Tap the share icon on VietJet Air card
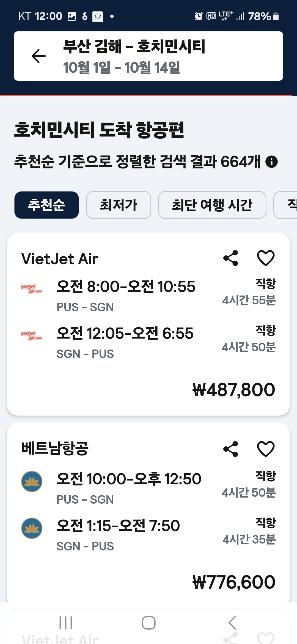The image size is (297, 644). [230, 258]
